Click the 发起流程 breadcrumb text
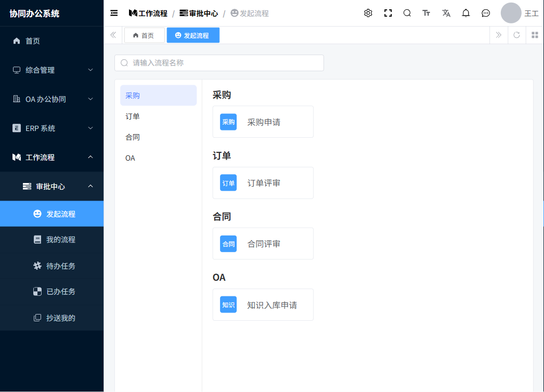 (x=254, y=13)
